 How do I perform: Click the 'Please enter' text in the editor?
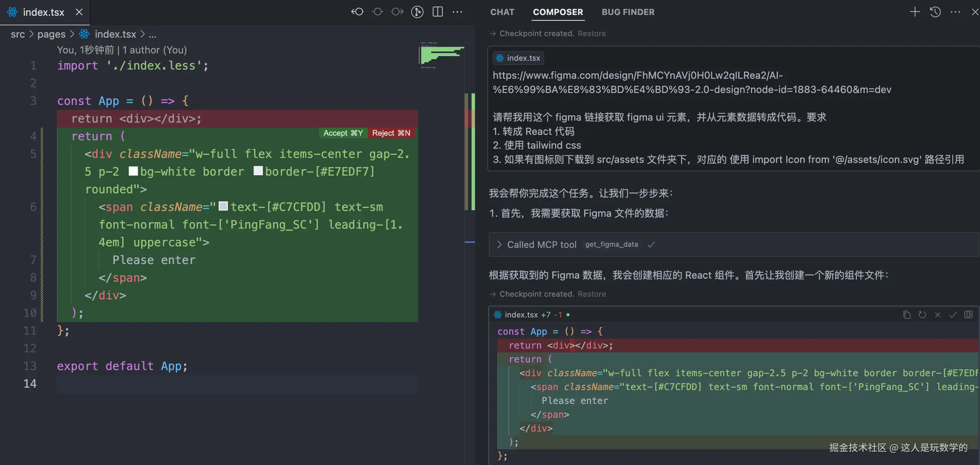[x=154, y=260]
